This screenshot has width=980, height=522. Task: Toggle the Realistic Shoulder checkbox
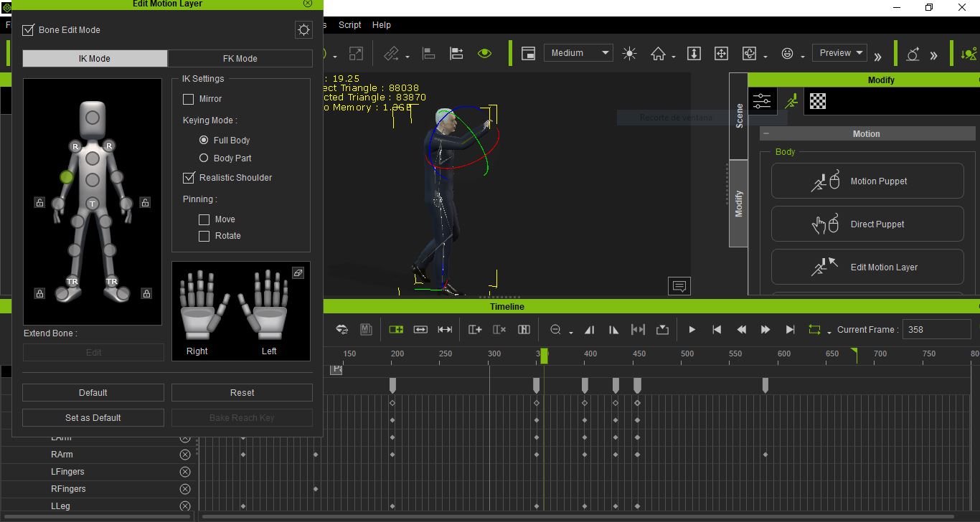[189, 177]
